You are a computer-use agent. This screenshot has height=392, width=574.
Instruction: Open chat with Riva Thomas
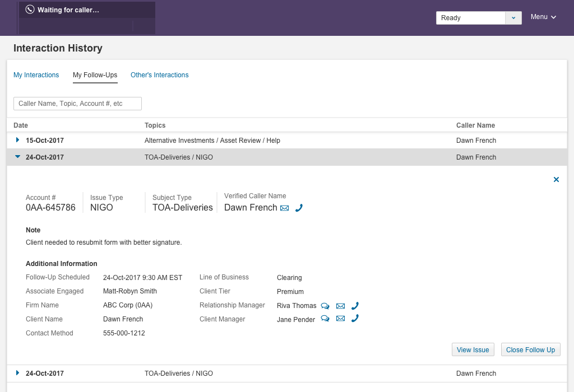point(325,306)
